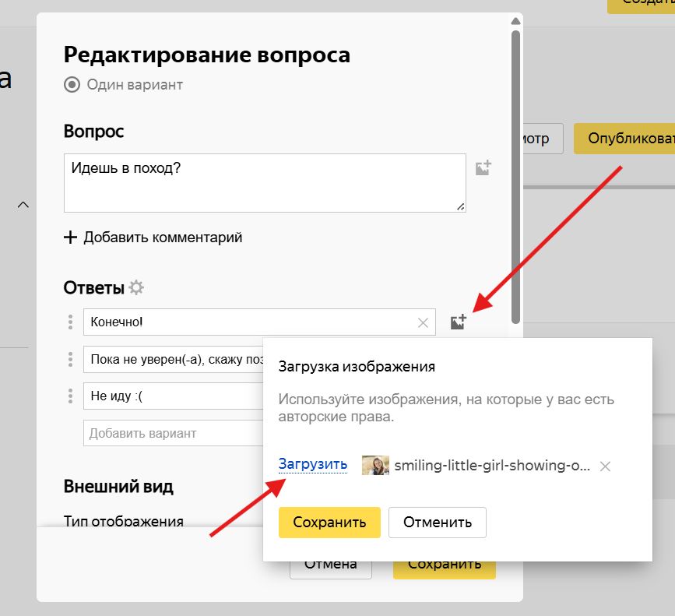Click Сохранить in the image upload popup
The image size is (675, 616).
point(329,522)
